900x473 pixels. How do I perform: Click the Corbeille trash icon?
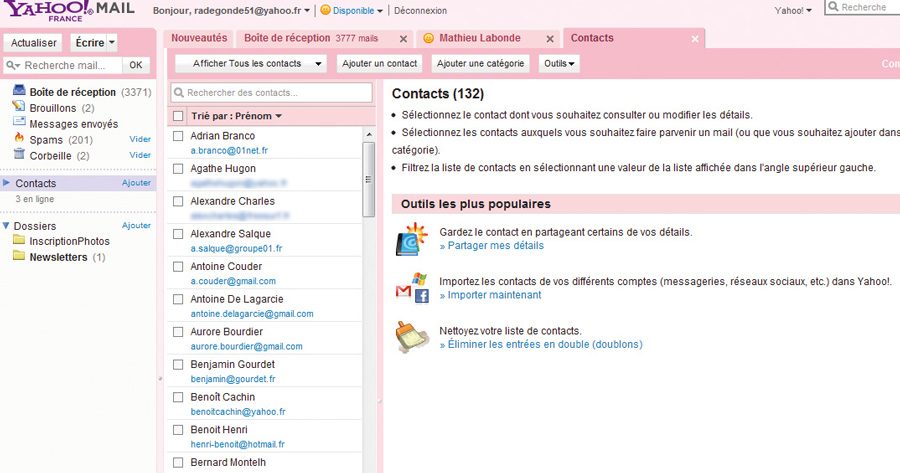[x=20, y=155]
